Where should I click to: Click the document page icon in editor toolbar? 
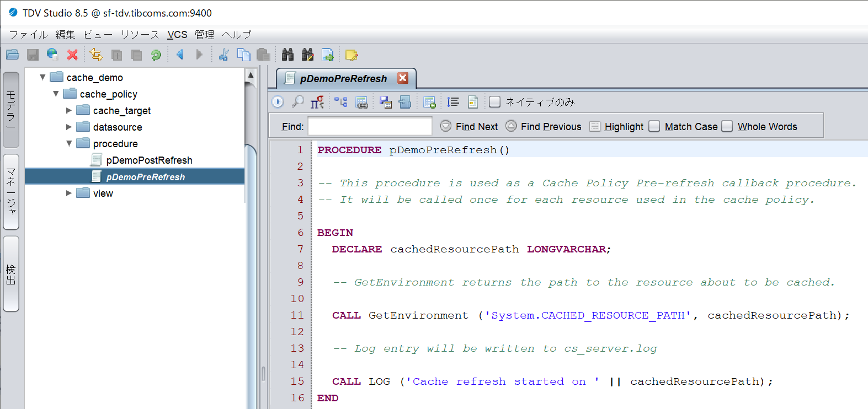[473, 101]
